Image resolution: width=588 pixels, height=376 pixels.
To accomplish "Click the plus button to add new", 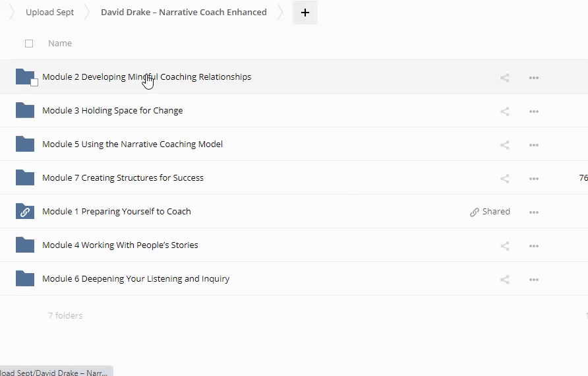I will tap(305, 13).
